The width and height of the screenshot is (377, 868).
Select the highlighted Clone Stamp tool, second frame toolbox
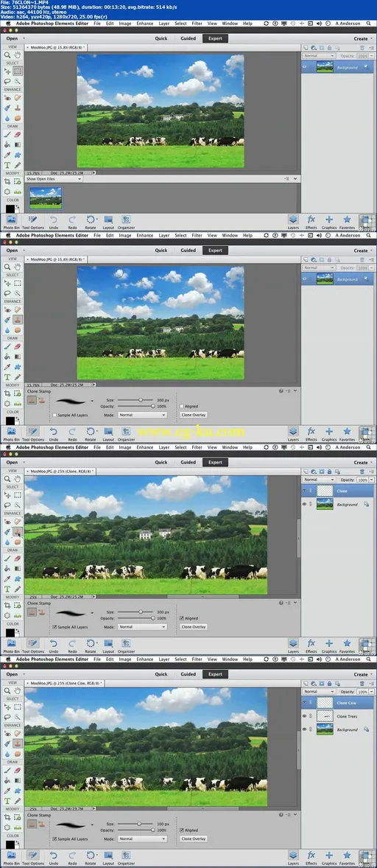[18, 319]
